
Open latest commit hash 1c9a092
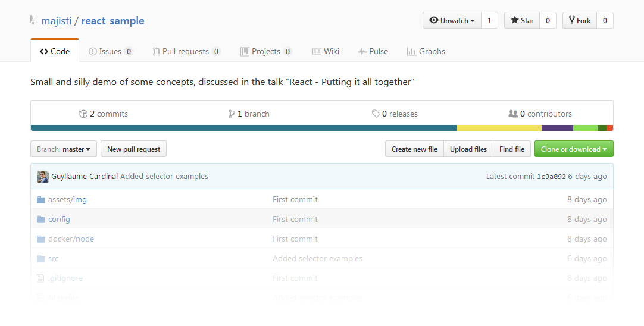(x=551, y=177)
